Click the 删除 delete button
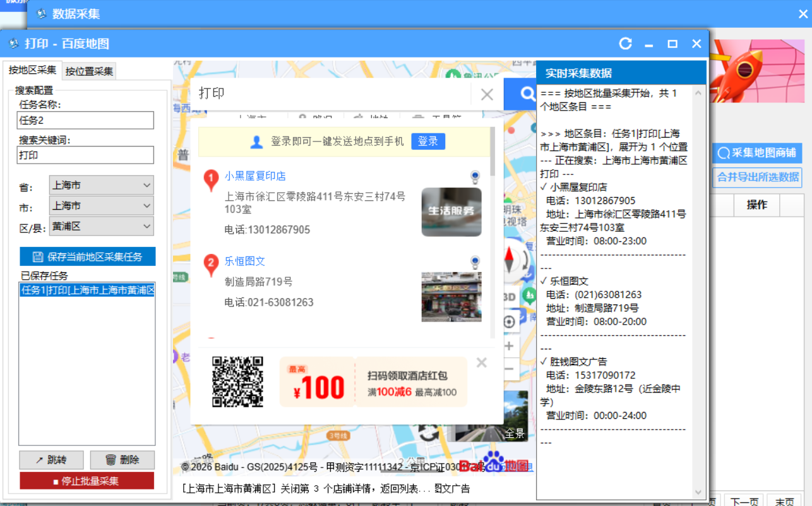Screen dimensions: 812x506 (122, 460)
